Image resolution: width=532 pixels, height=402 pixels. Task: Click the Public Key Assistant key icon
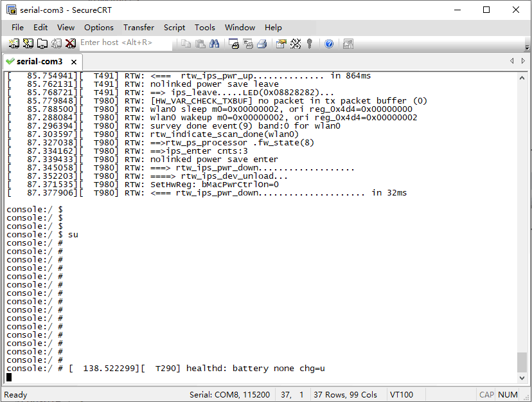point(310,44)
